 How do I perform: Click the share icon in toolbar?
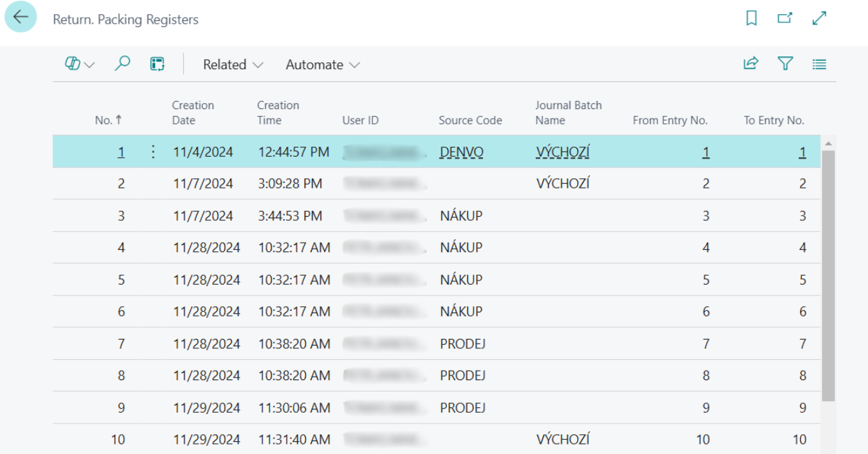tap(751, 64)
